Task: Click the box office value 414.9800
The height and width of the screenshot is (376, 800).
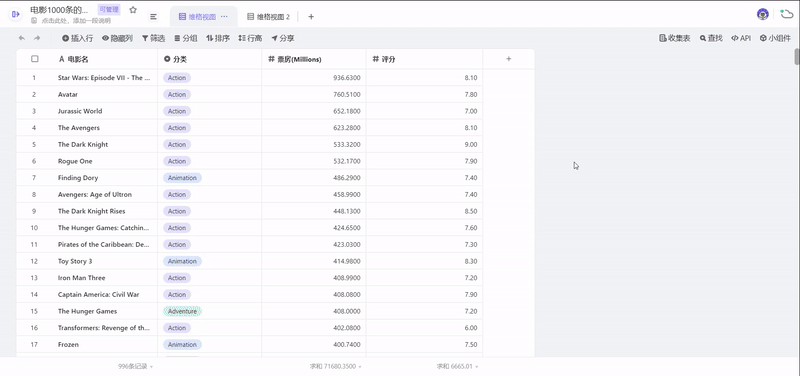Action: coord(347,261)
